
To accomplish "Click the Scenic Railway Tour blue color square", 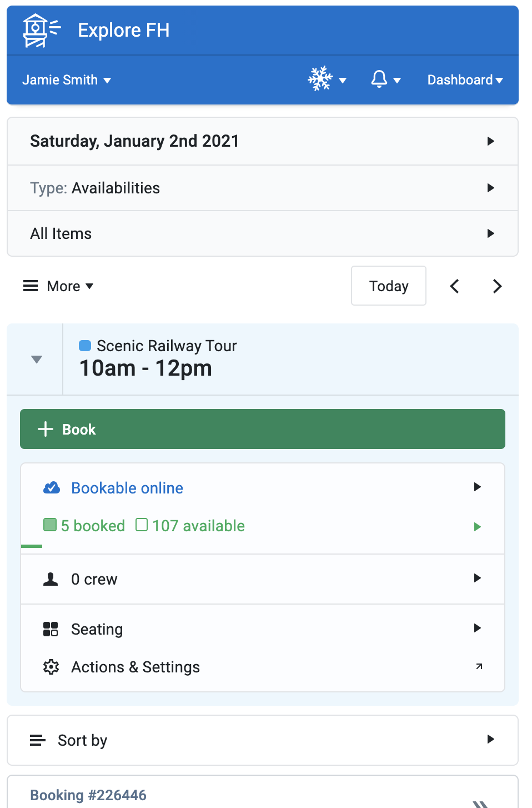I will click(x=85, y=346).
